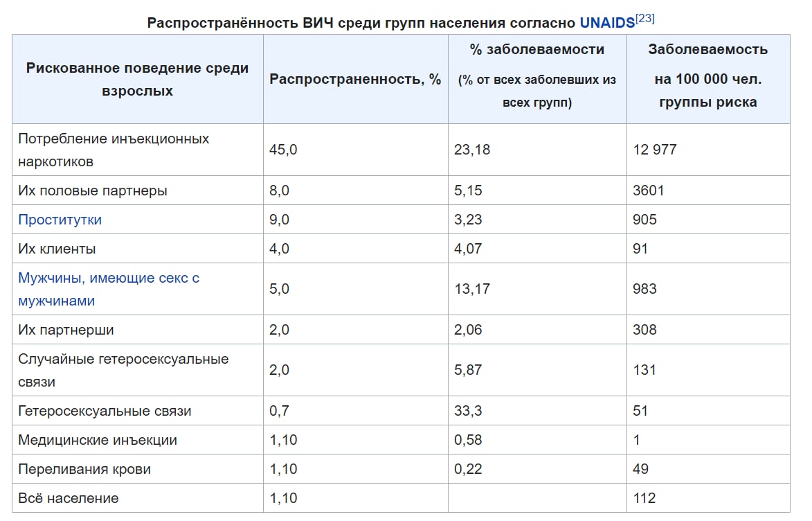This screenshot has height=521, width=812.
Task: Select the 5,0 cell
Action: (x=356, y=289)
